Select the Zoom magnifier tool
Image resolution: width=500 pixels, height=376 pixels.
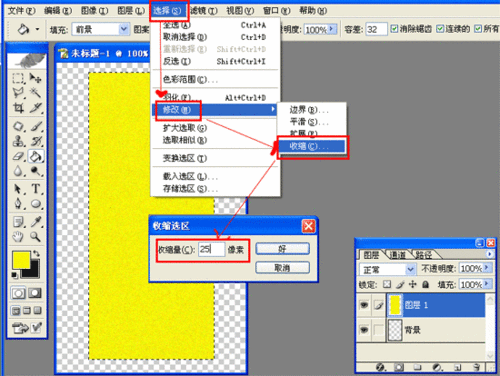coord(35,237)
